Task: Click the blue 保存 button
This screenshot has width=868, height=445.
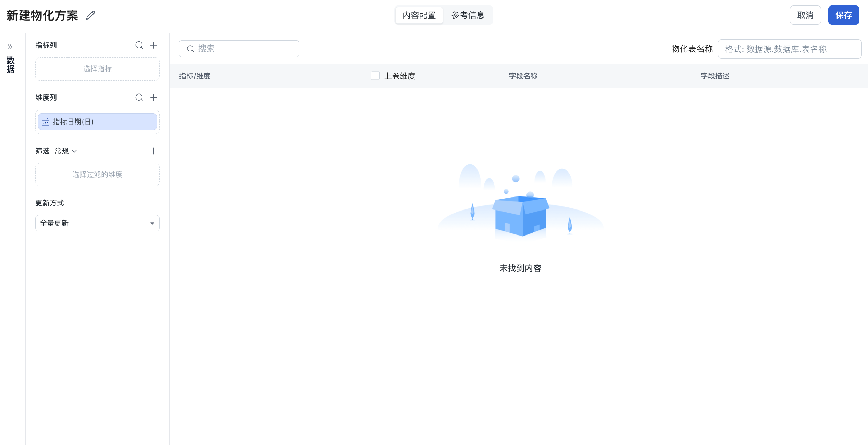Action: coord(843,15)
